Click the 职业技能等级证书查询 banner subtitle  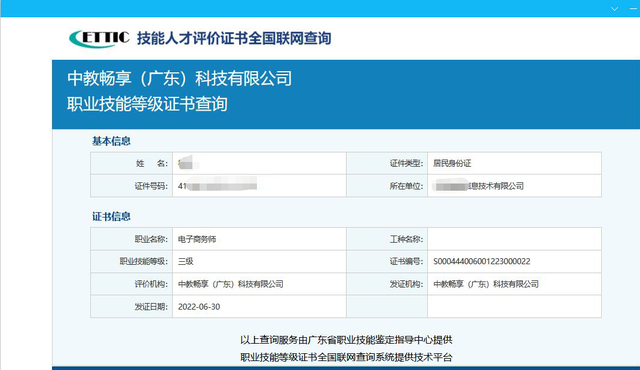[x=147, y=104]
